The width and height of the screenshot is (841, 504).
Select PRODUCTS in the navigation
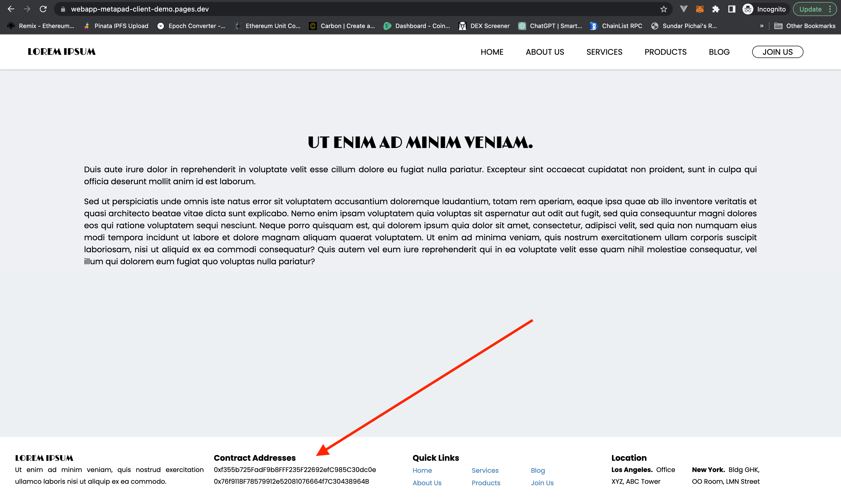[x=665, y=51]
